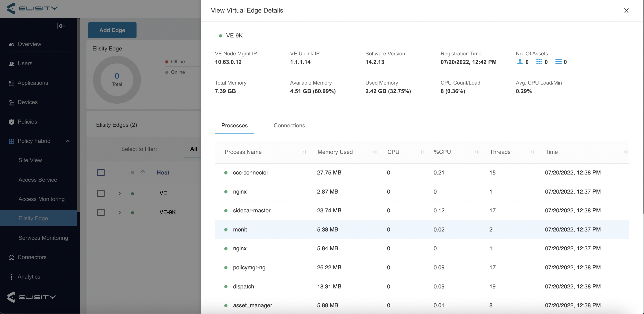644x314 pixels.
Task: Select the All filter tab
Action: click(x=193, y=149)
